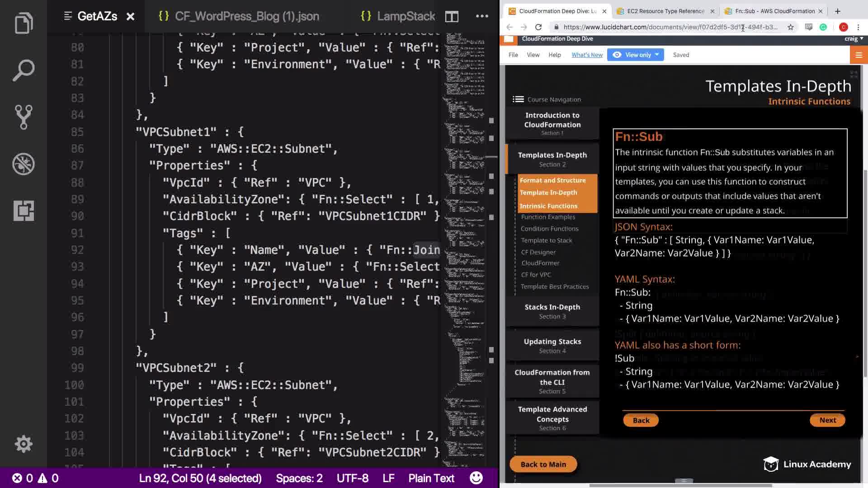Open the Search sidebar icon
This screenshot has width=868, height=488.
coord(24,70)
